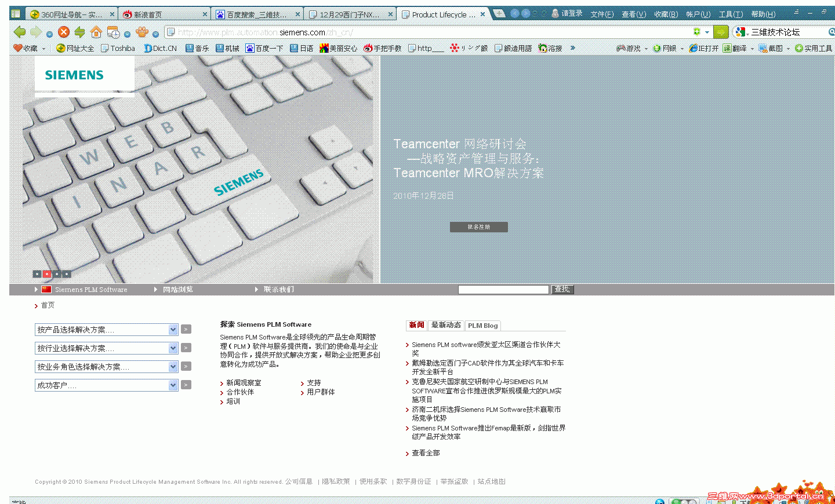
Task: Open the 手把手教 bookmark
Action: coord(383,48)
